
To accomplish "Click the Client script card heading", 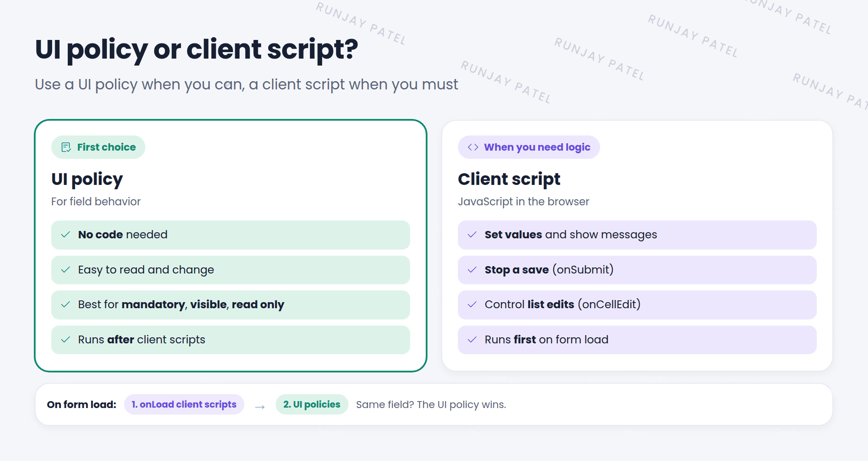I will point(509,179).
